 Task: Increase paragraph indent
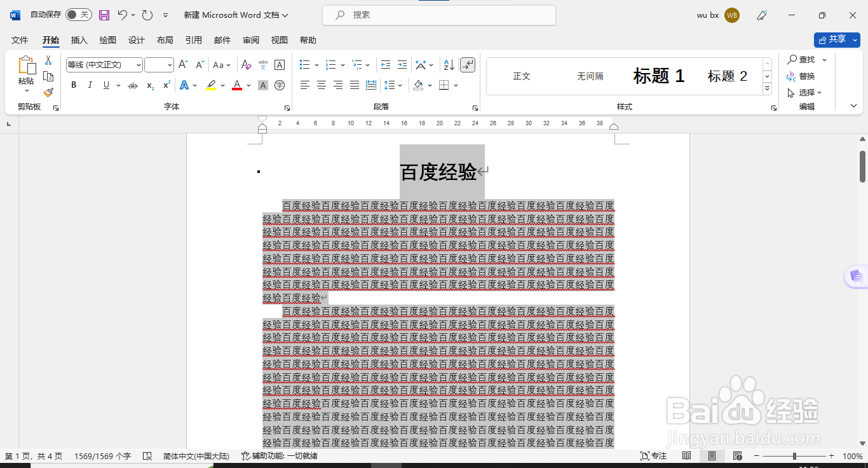click(402, 65)
